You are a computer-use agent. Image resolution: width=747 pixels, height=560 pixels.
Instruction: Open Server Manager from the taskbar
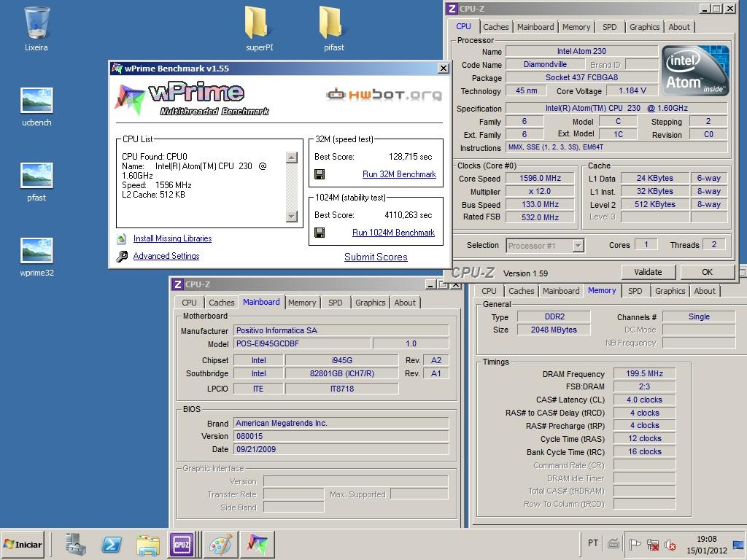[x=75, y=544]
